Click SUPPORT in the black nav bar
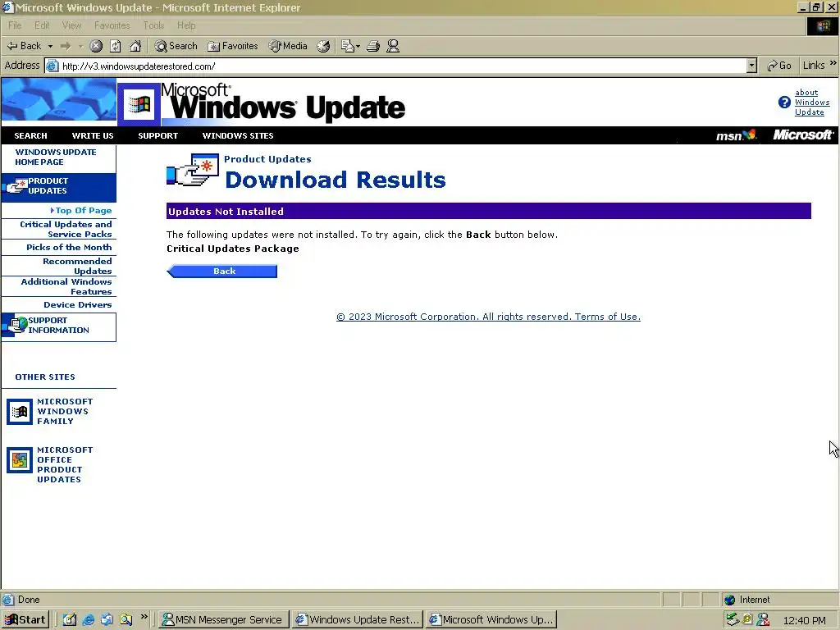Viewport: 840px width, 630px height. [x=158, y=136]
